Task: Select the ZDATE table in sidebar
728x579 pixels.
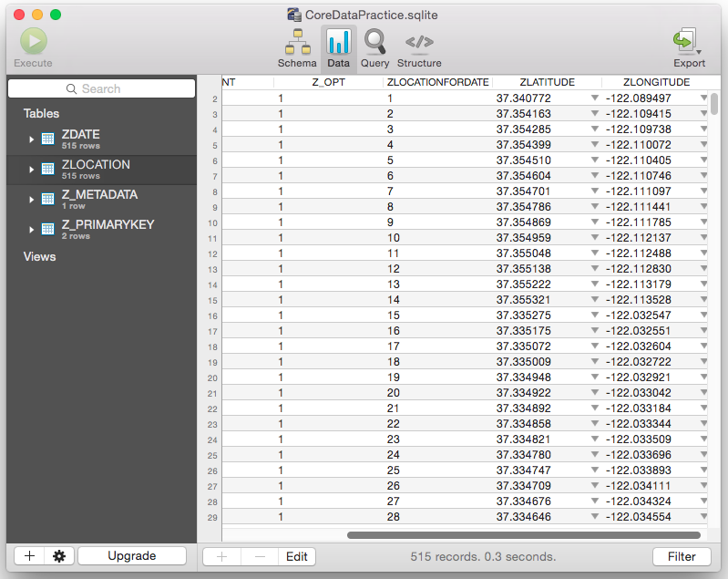Action: tap(102, 139)
